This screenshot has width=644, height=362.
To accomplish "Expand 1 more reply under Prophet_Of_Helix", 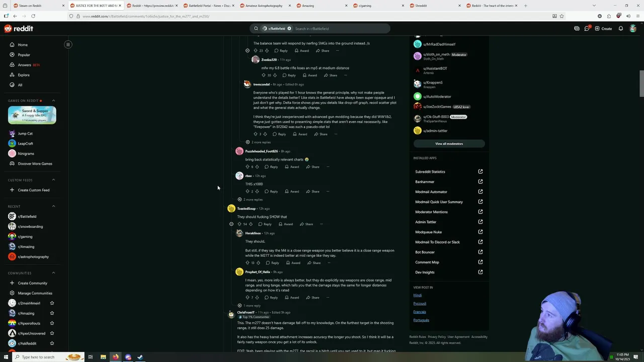I will (x=249, y=306).
